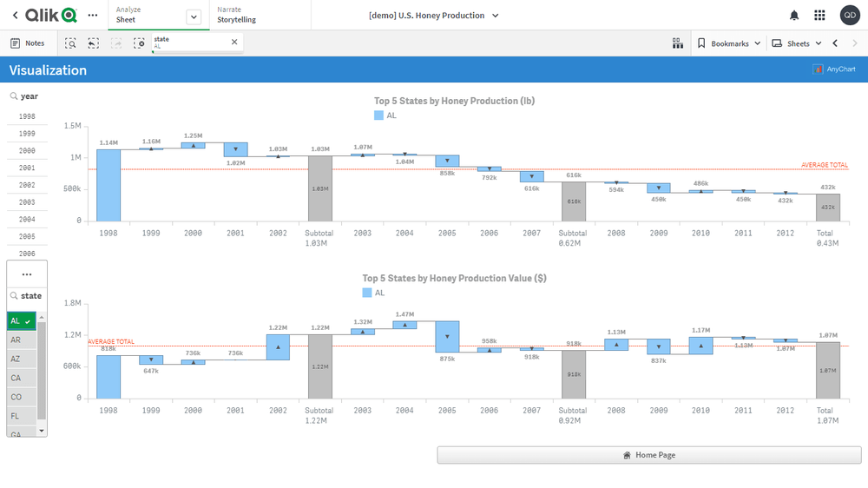Click the Home Page button
The width and height of the screenshot is (868, 488).
coord(648,455)
